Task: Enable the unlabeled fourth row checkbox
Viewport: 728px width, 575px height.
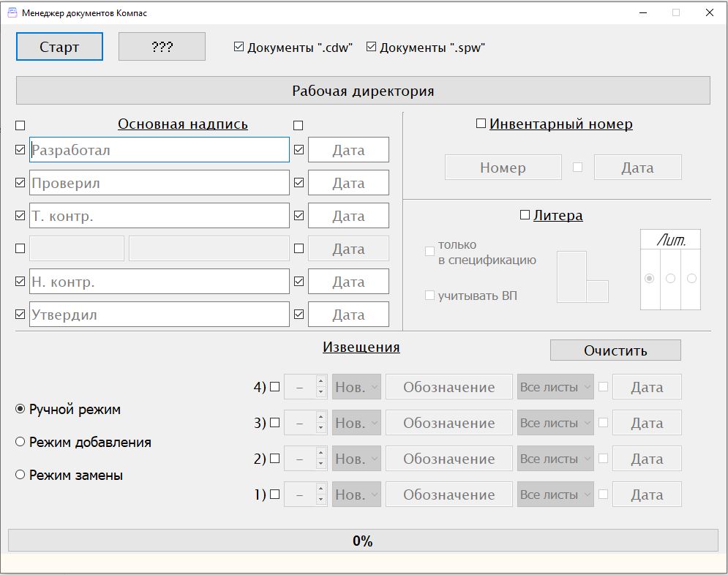Action: 20,248
